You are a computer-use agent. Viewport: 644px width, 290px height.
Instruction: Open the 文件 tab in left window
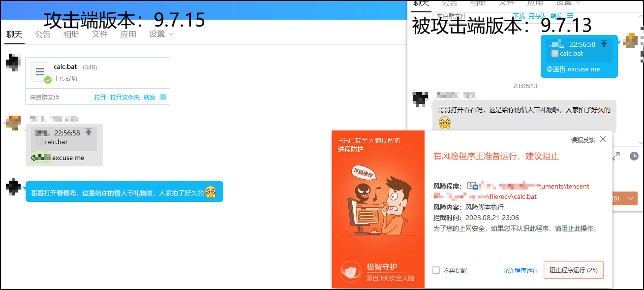(100, 34)
